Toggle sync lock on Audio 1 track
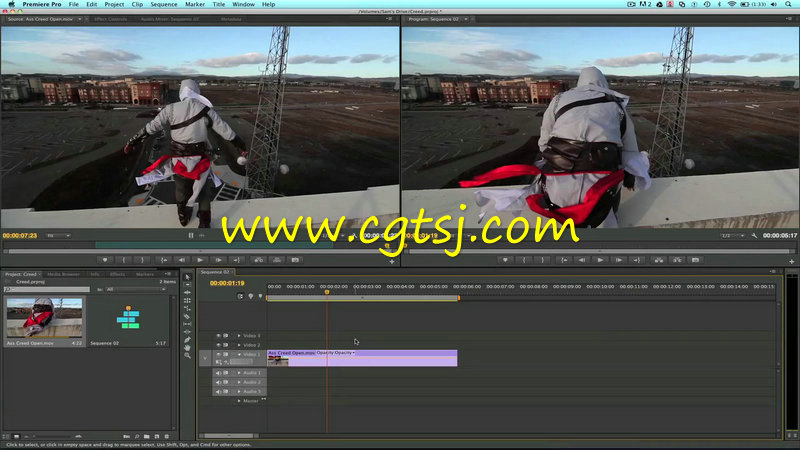The width and height of the screenshot is (800, 450). click(226, 373)
